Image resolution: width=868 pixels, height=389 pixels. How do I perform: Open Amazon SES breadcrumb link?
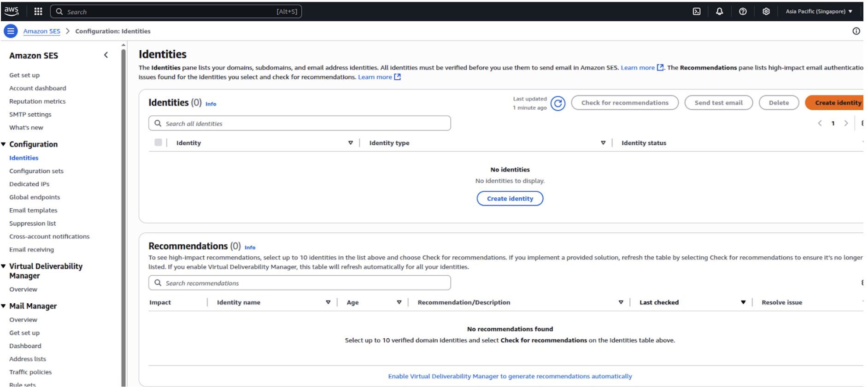click(42, 31)
